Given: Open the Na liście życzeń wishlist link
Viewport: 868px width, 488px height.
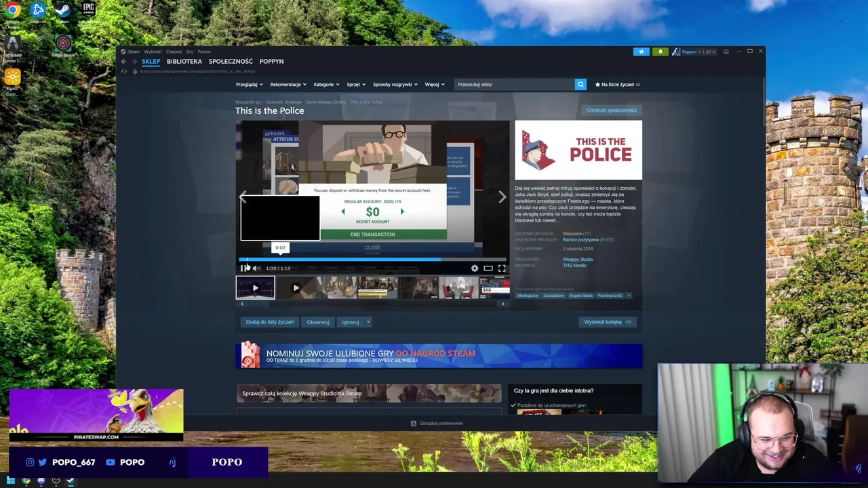Looking at the screenshot, I should pyautogui.click(x=617, y=84).
